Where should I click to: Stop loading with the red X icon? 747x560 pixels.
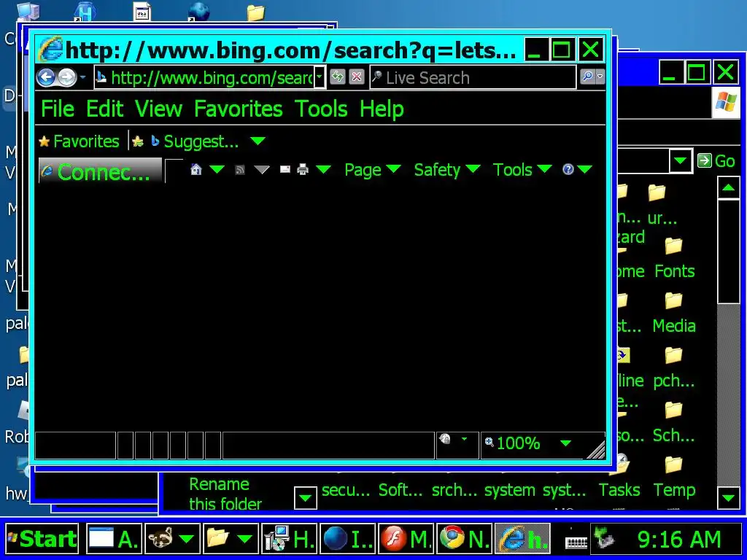point(356,77)
